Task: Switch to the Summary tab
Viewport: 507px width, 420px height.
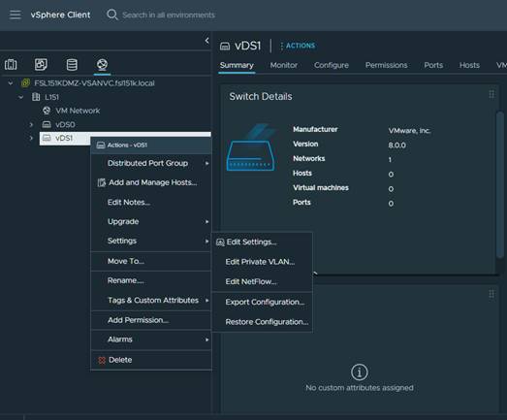Action: [237, 65]
